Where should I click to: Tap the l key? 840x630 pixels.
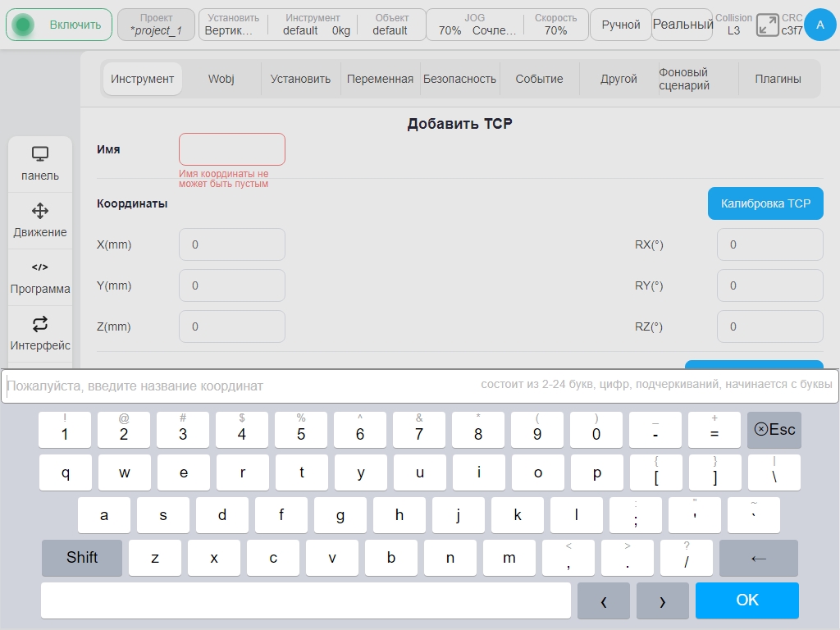pyautogui.click(x=577, y=515)
